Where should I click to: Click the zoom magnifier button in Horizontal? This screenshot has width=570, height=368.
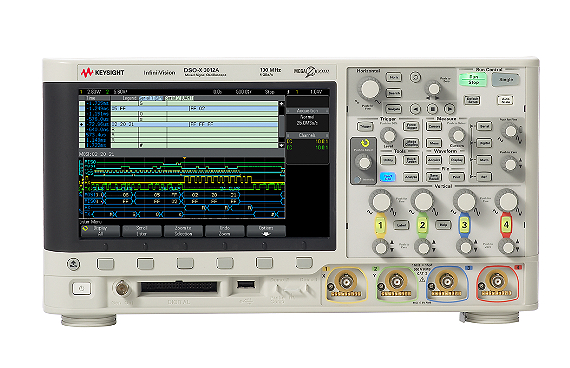click(x=415, y=77)
